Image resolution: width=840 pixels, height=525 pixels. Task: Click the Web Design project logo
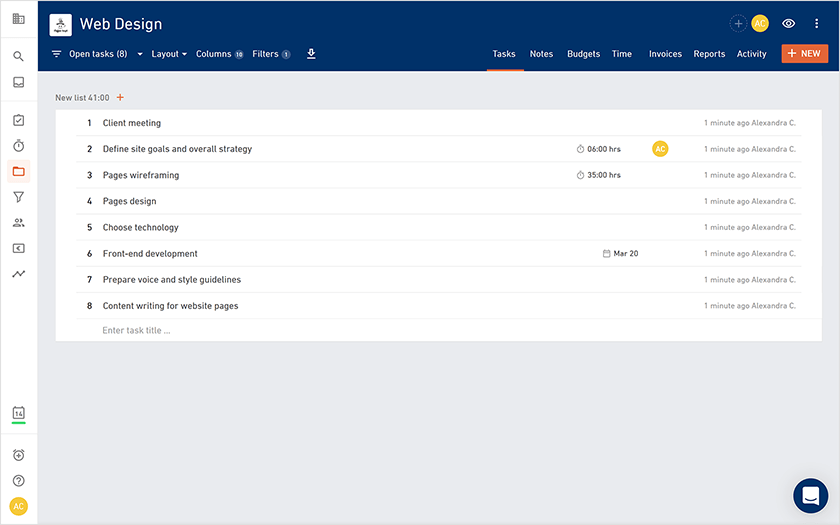pyautogui.click(x=61, y=25)
